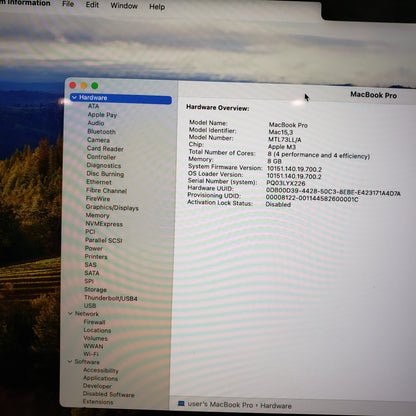Collapse the Hardware section chevron
Viewport: 416px width, 416px height.
(x=74, y=97)
